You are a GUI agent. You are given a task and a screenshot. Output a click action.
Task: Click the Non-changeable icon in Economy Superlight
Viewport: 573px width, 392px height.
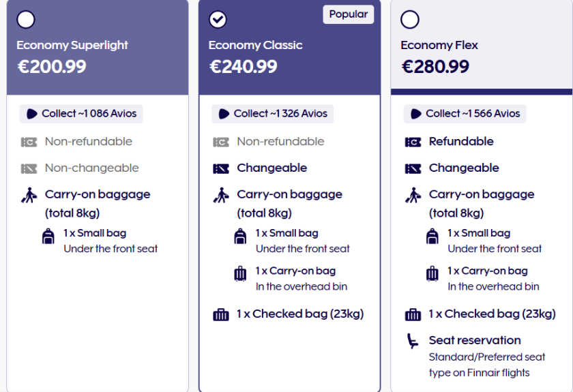tap(29, 168)
